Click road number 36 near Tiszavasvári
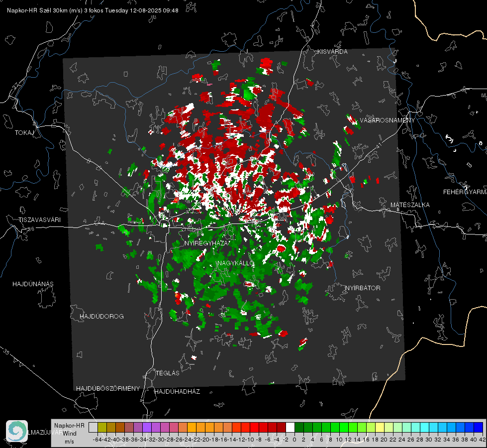This screenshot has width=487, height=448. pos(31,229)
